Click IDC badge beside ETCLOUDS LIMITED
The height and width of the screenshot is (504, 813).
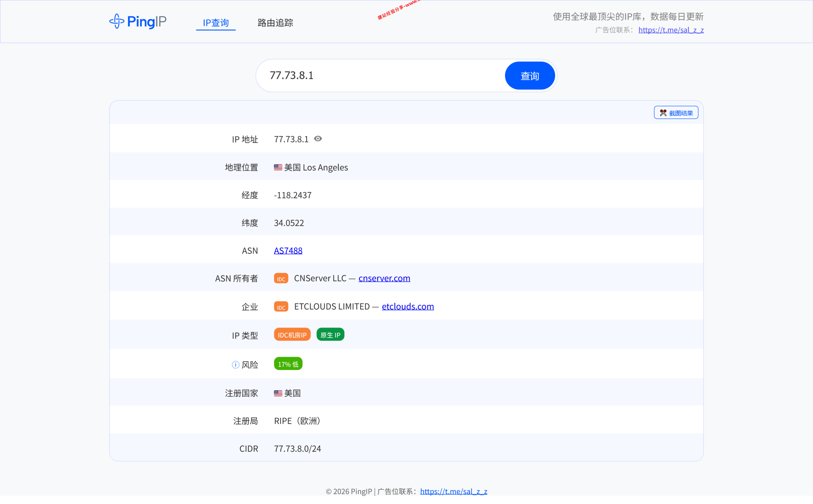(x=281, y=307)
